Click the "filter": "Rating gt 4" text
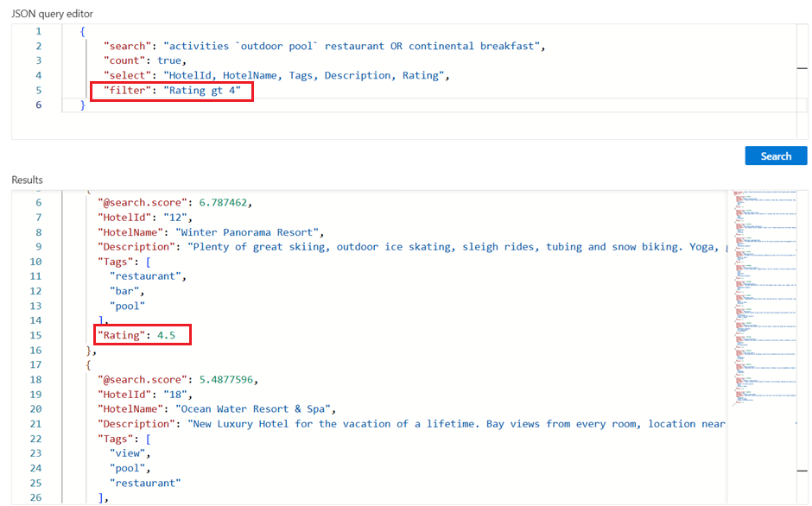 172,91
